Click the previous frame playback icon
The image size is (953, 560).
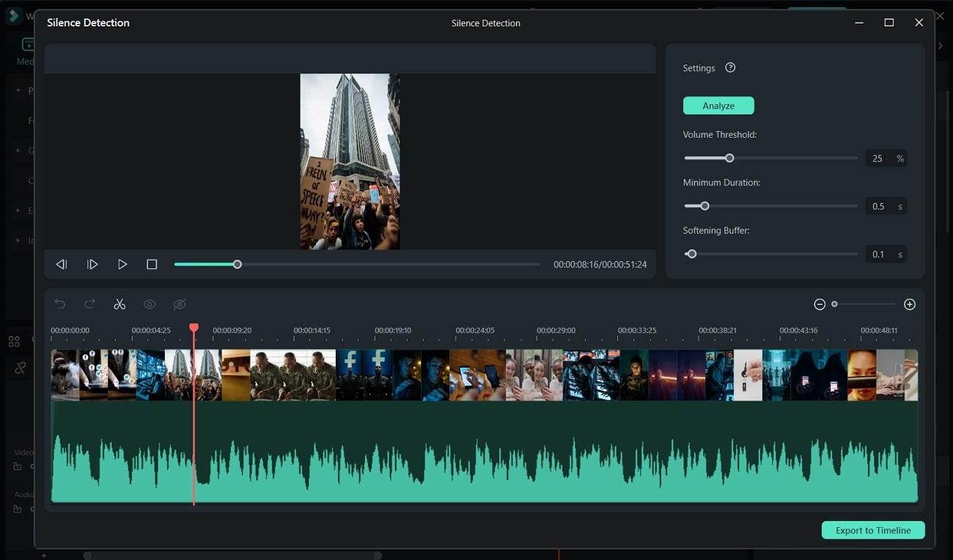62,264
